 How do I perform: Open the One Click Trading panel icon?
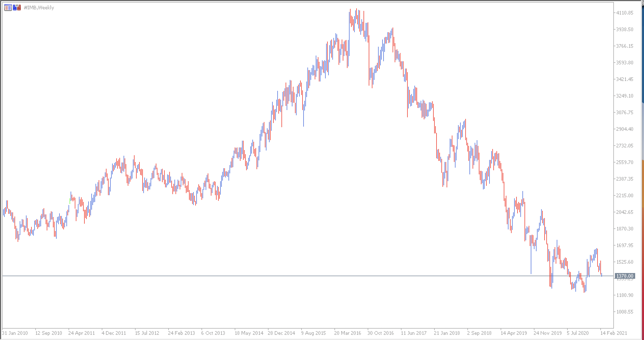pyautogui.click(x=8, y=8)
